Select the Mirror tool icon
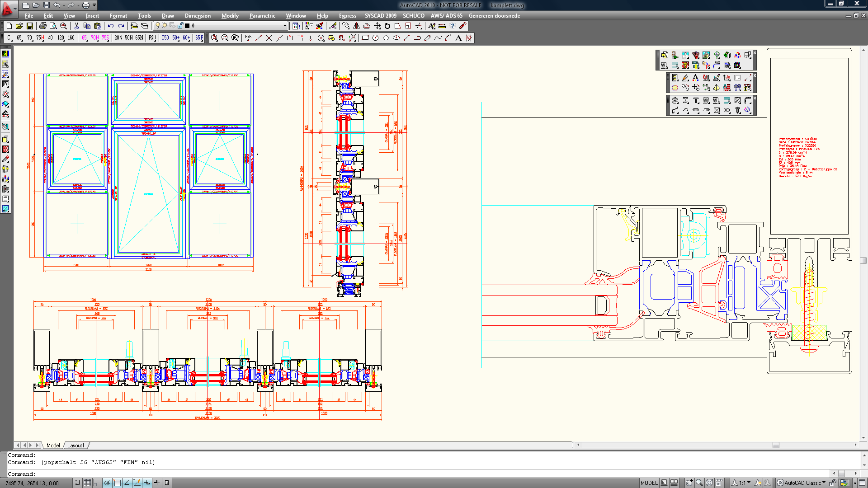Viewport: 868px width, 488px height. click(x=357, y=26)
